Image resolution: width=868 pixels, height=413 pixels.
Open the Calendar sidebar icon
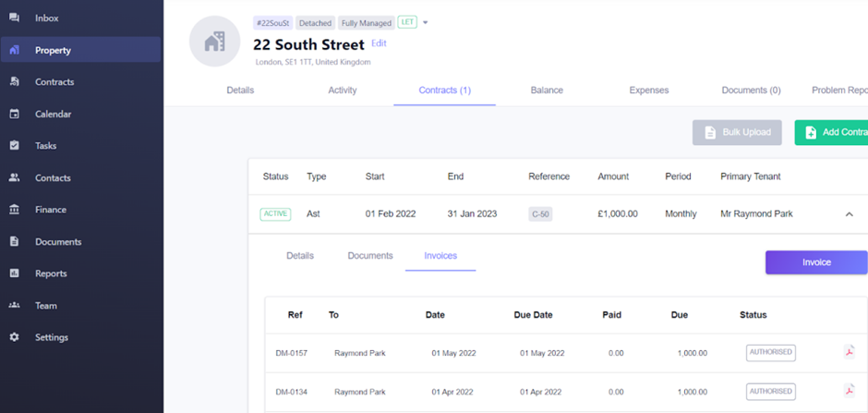(15, 114)
